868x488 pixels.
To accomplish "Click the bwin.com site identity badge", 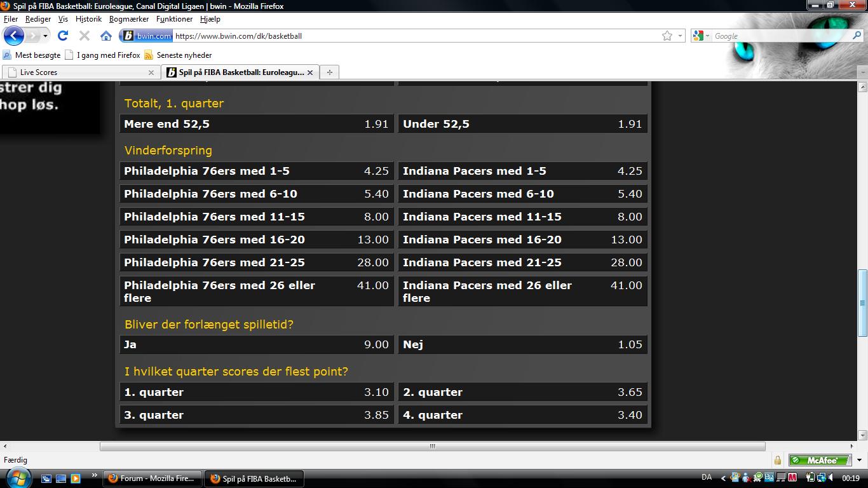I will pos(147,36).
